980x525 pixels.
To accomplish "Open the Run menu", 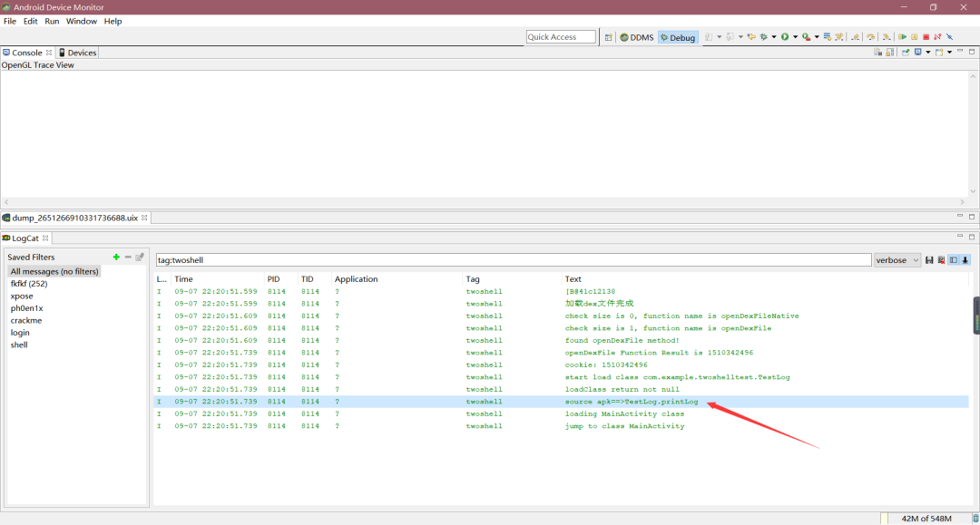I will click(52, 21).
